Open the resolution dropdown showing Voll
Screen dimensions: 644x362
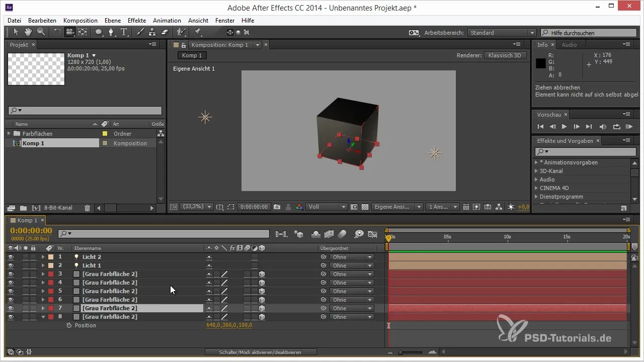pyautogui.click(x=327, y=207)
